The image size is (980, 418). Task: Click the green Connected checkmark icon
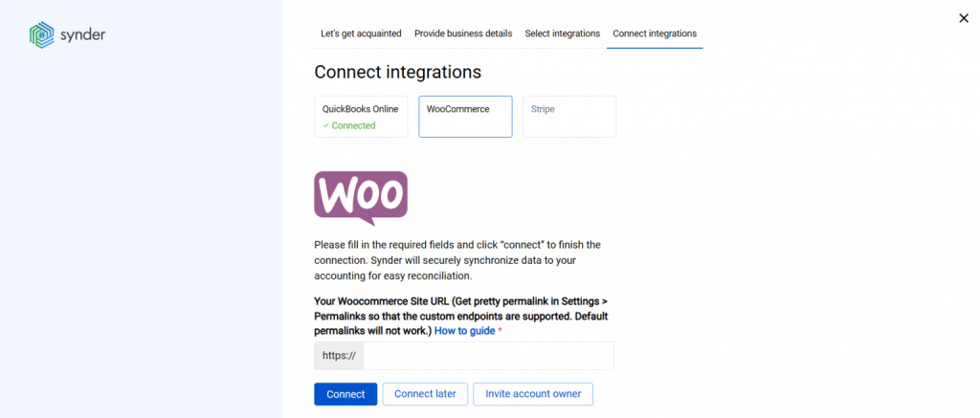coord(325,126)
